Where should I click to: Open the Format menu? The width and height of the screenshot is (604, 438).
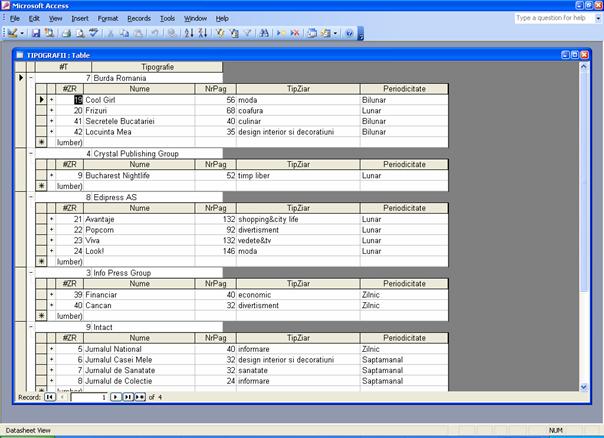[x=108, y=18]
